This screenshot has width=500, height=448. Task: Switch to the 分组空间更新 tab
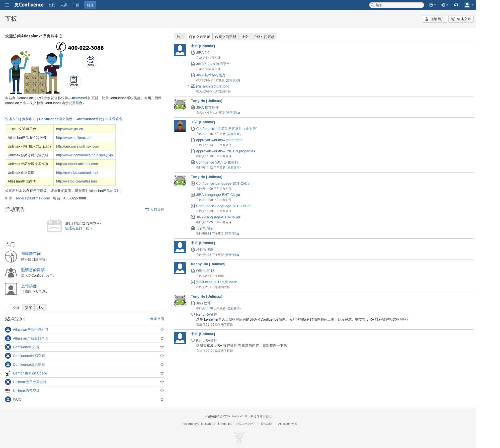264,37
